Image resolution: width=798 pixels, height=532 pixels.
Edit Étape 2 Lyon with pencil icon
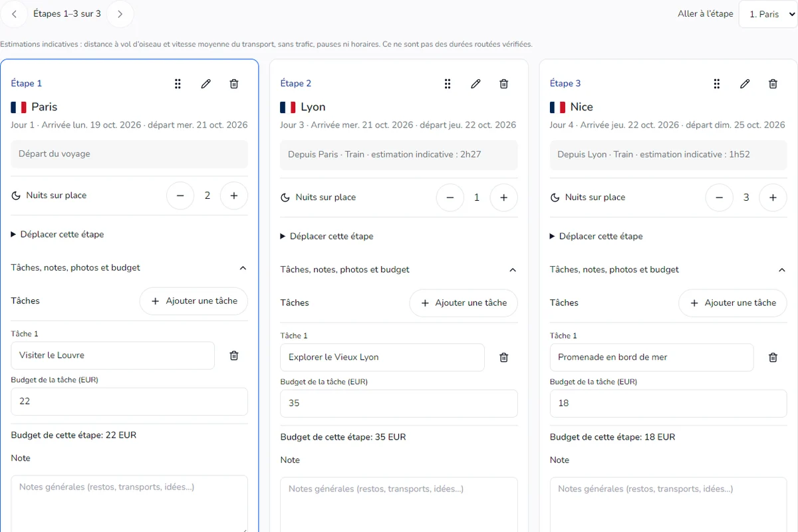(x=475, y=84)
